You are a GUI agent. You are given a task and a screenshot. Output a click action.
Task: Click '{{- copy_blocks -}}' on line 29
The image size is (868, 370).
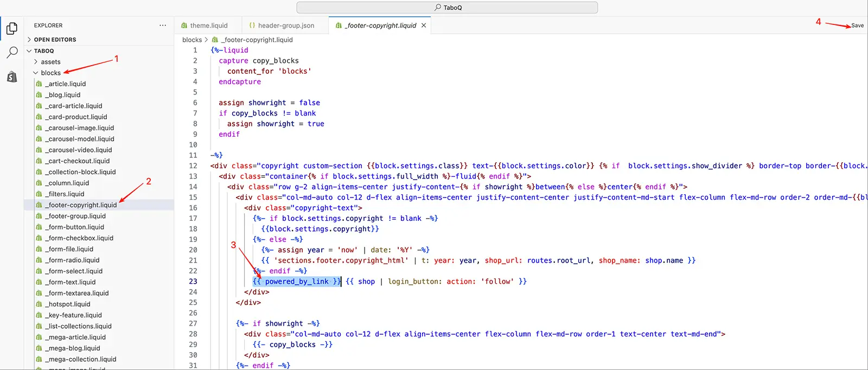[292, 345]
